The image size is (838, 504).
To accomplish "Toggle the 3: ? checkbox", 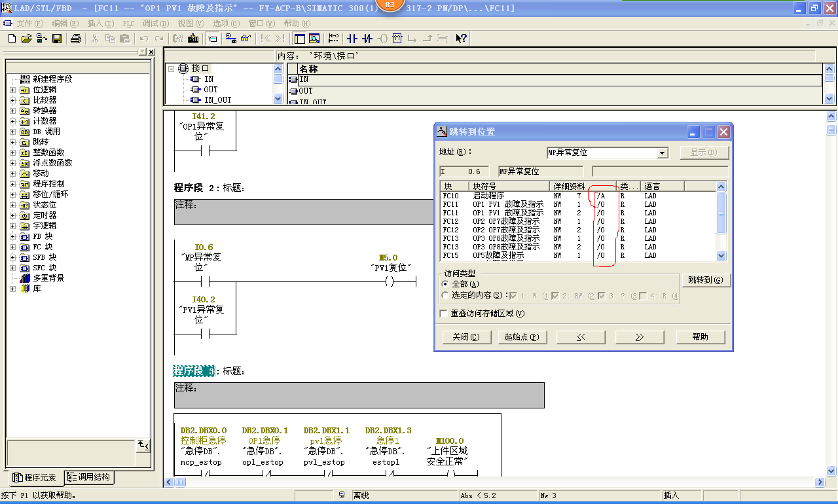I will (602, 295).
